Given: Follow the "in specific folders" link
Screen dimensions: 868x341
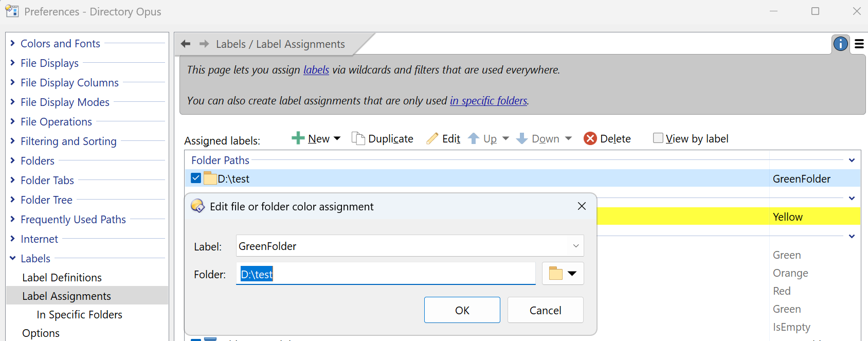Looking at the screenshot, I should (x=489, y=101).
